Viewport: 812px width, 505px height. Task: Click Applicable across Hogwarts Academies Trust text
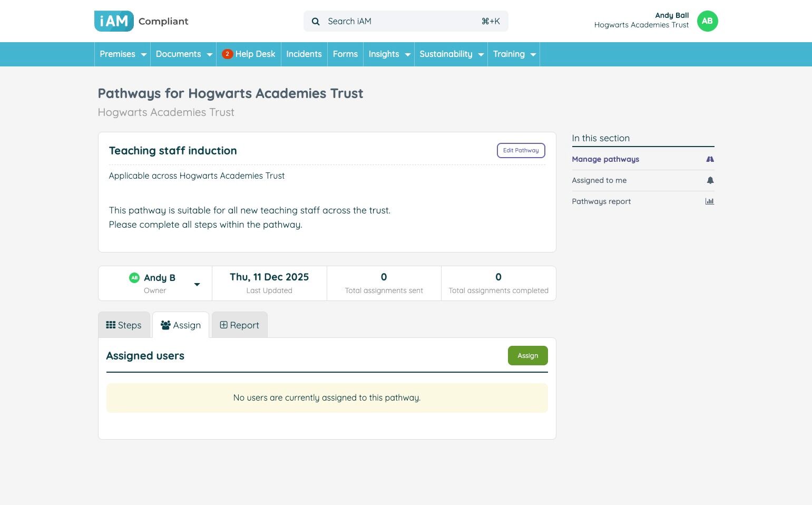197,176
